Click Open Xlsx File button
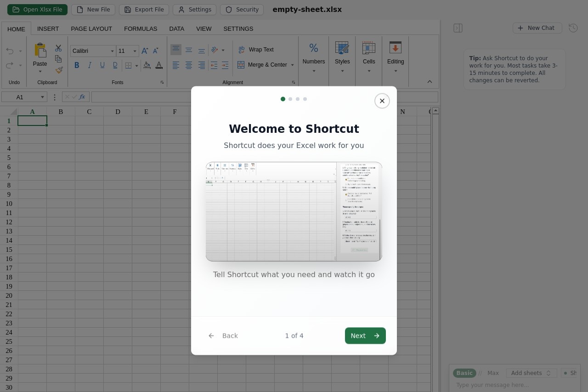 point(37,9)
